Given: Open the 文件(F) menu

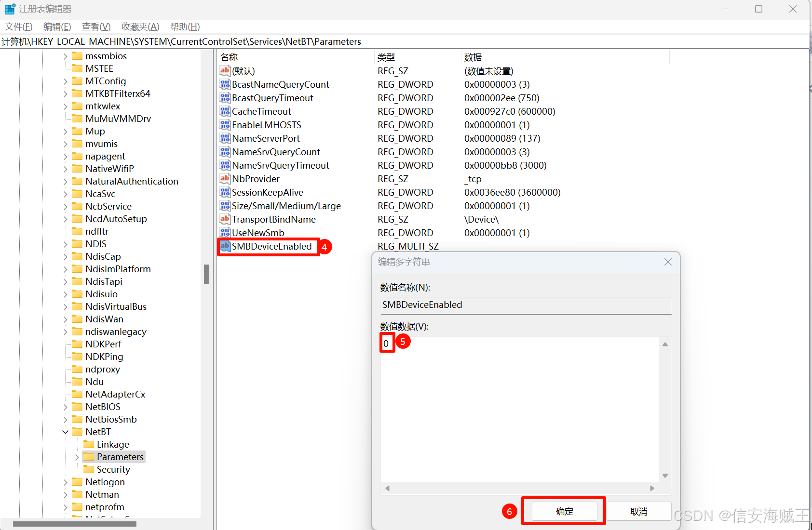Looking at the screenshot, I should [19, 27].
